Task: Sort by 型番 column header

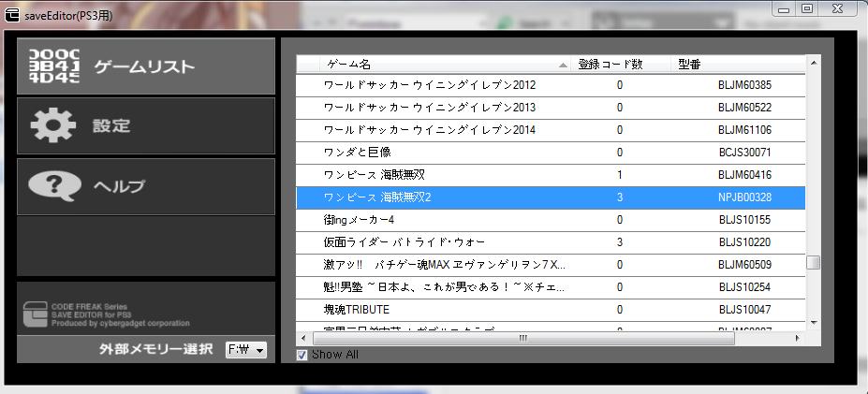Action: (739, 65)
